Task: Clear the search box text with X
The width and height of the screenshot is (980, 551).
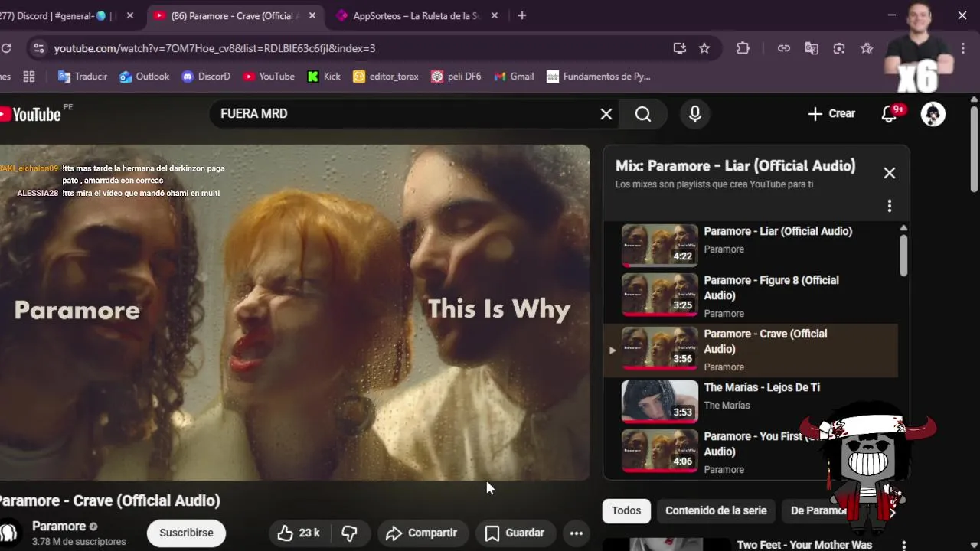Action: pyautogui.click(x=606, y=114)
